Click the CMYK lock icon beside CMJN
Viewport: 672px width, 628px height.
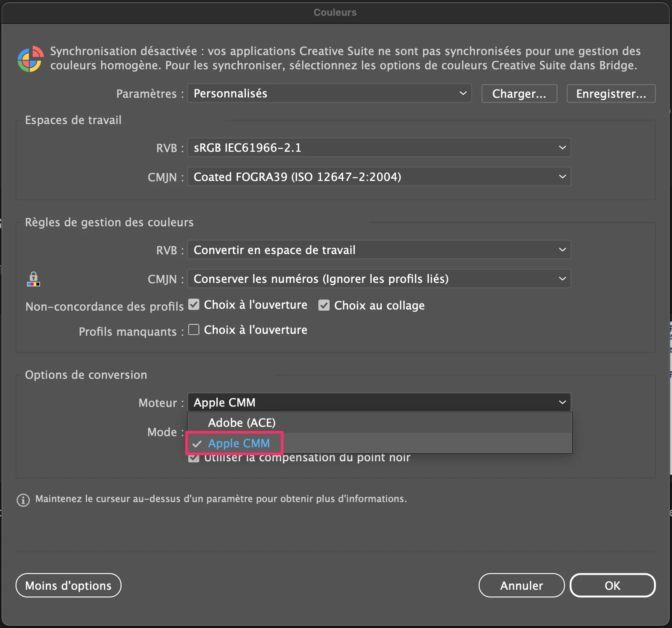coord(33,279)
